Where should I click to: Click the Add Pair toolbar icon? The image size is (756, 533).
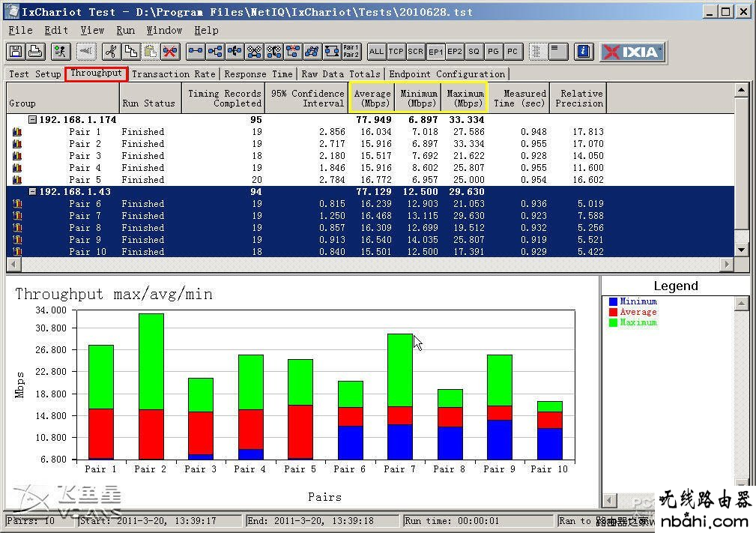point(196,51)
